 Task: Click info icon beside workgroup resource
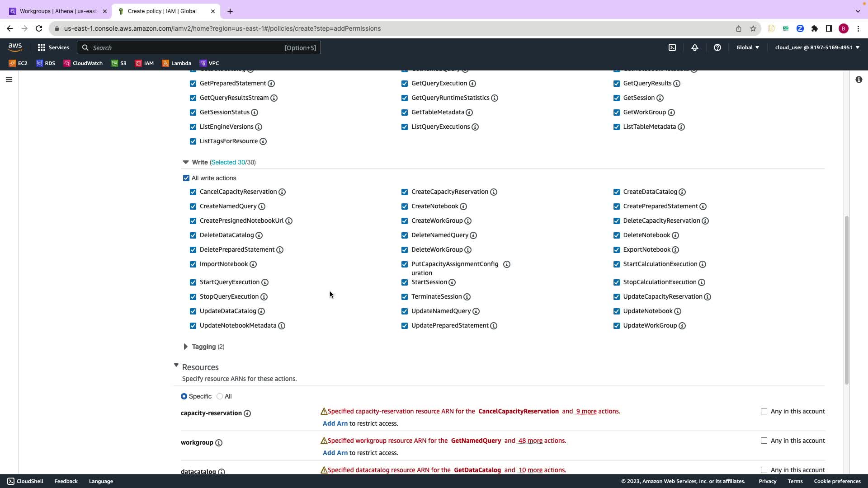tap(219, 443)
